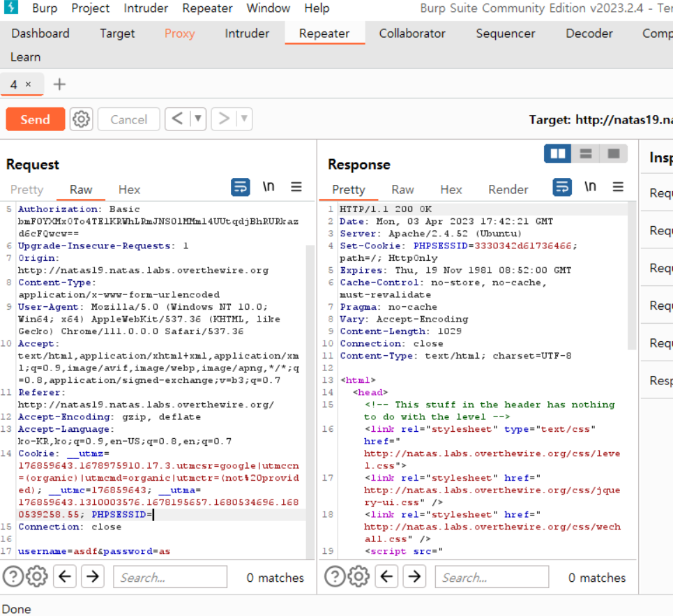
Task: Switch to the Target tab
Action: click(117, 33)
